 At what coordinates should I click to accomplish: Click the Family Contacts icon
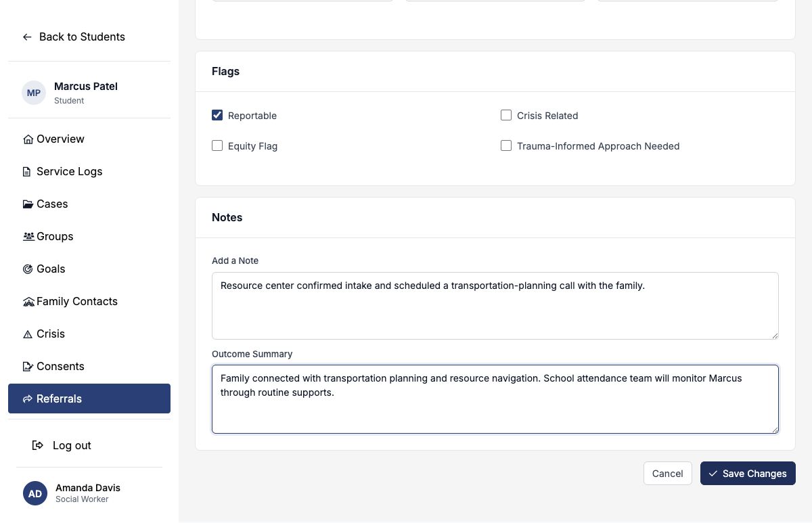pos(28,302)
